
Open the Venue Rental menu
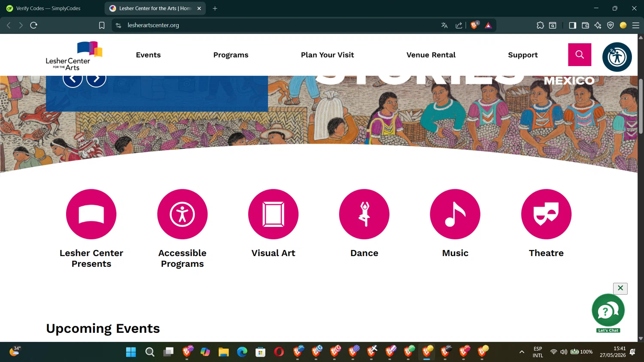coord(431,55)
